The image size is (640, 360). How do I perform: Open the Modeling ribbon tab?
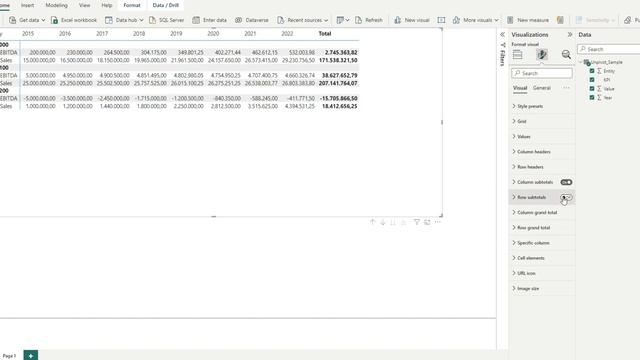pos(56,5)
